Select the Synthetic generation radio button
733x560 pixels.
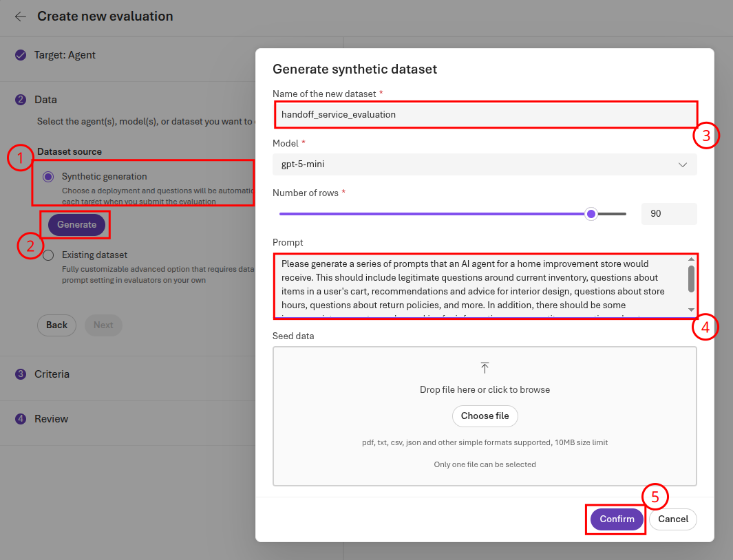pyautogui.click(x=47, y=176)
